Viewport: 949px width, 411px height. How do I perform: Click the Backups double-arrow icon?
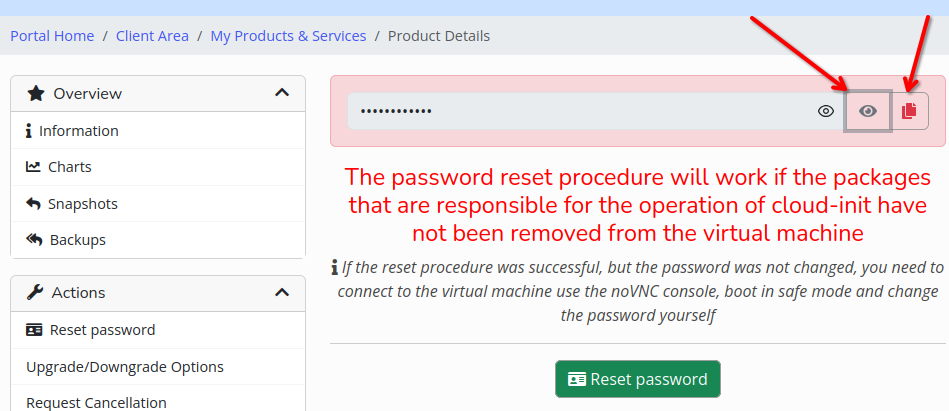(34, 240)
